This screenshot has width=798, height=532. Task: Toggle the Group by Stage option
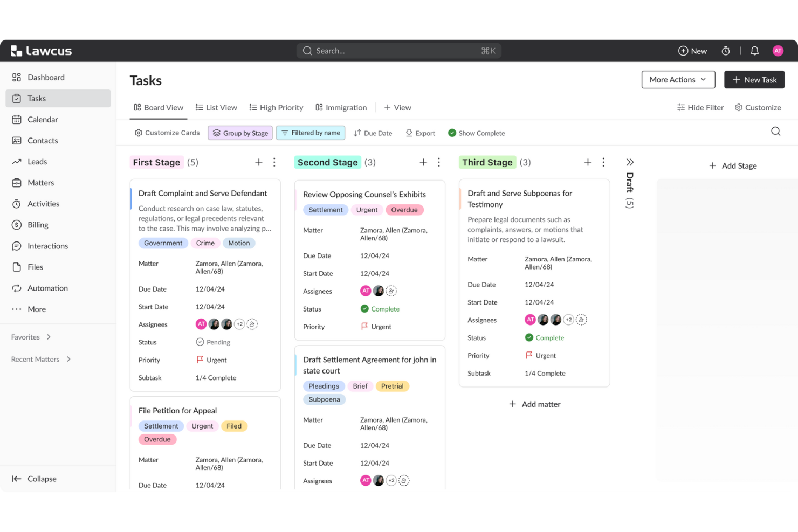tap(240, 133)
